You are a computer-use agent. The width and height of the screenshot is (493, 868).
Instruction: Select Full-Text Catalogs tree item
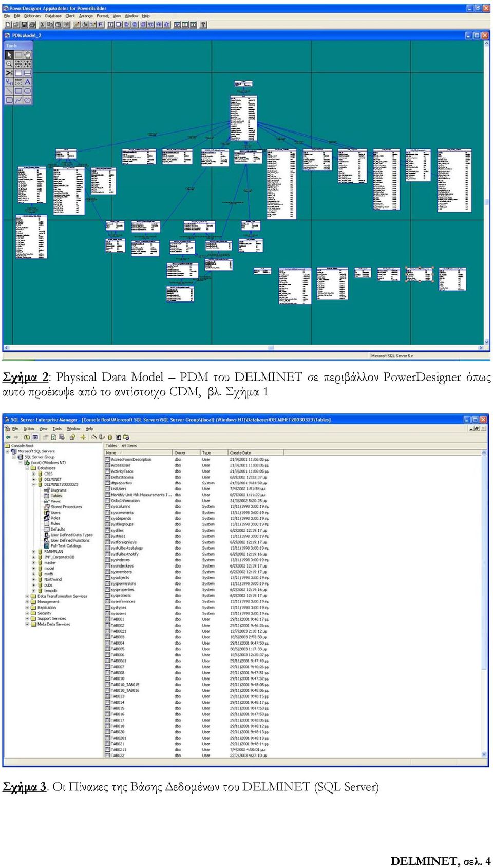(66, 546)
